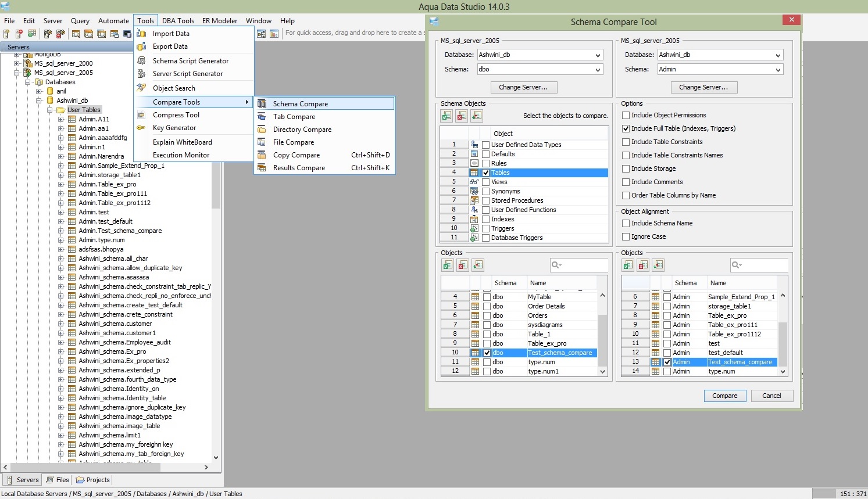The width and height of the screenshot is (868, 499).
Task: Enable Include Schema Name checkbox
Action: tap(626, 223)
